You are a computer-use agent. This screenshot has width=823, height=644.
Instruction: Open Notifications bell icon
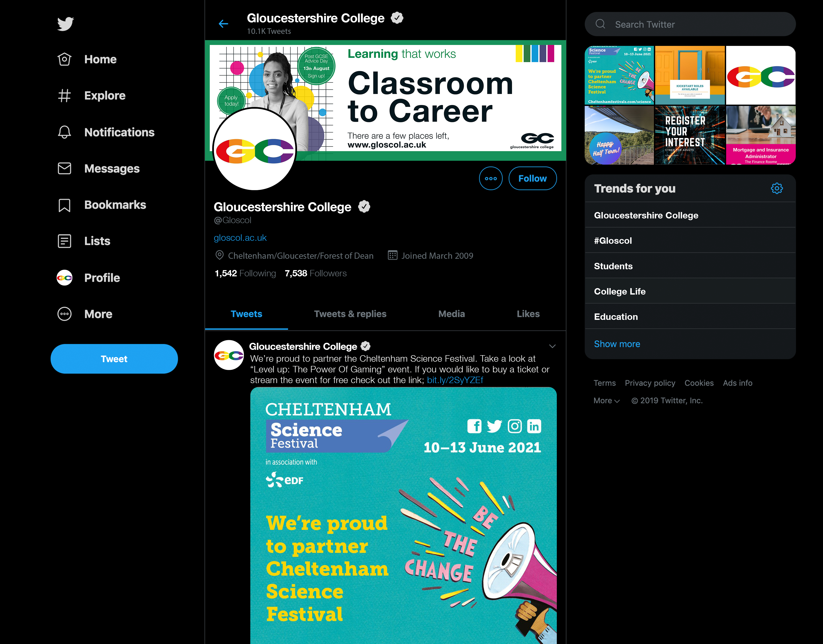point(65,132)
